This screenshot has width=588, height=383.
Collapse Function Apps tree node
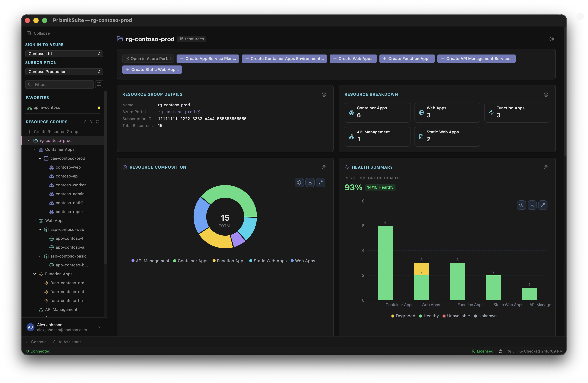tap(35, 274)
